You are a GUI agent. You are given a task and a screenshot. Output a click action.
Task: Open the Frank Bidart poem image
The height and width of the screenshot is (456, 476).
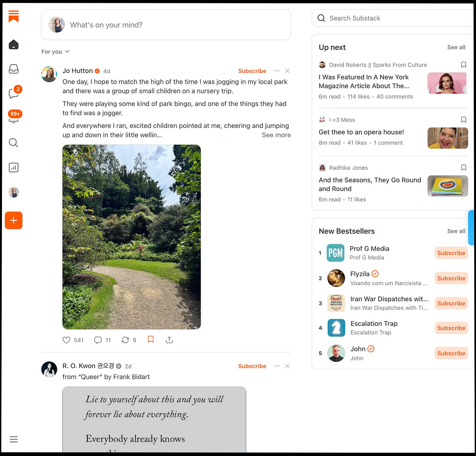154,420
